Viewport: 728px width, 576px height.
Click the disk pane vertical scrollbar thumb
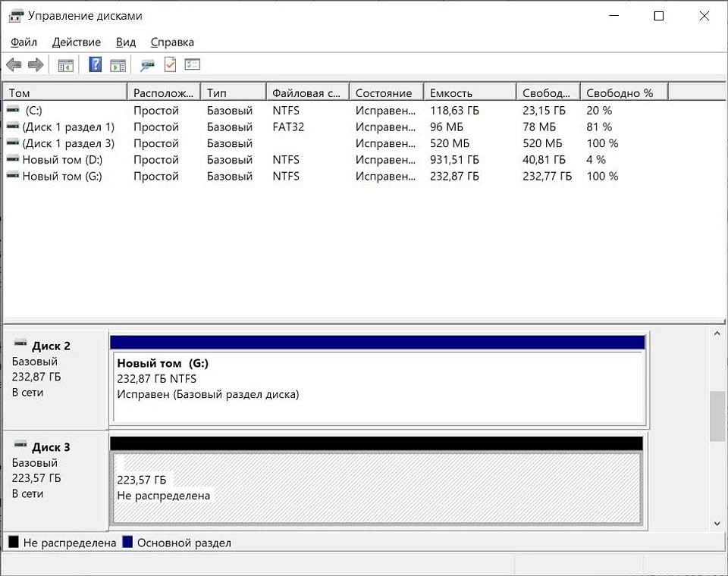(717, 416)
